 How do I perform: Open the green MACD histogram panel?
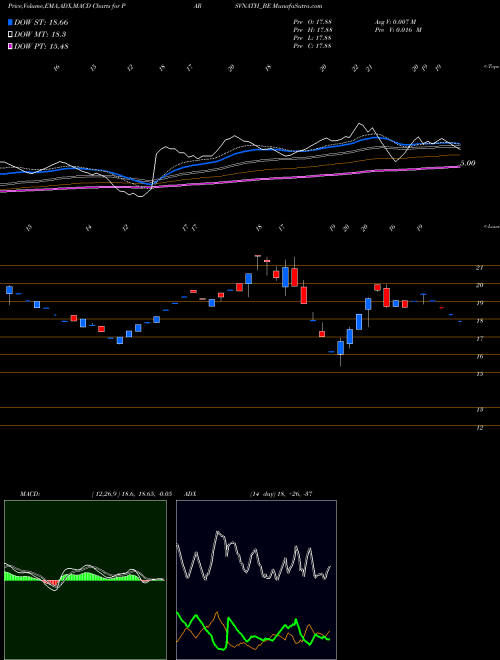click(x=85, y=580)
